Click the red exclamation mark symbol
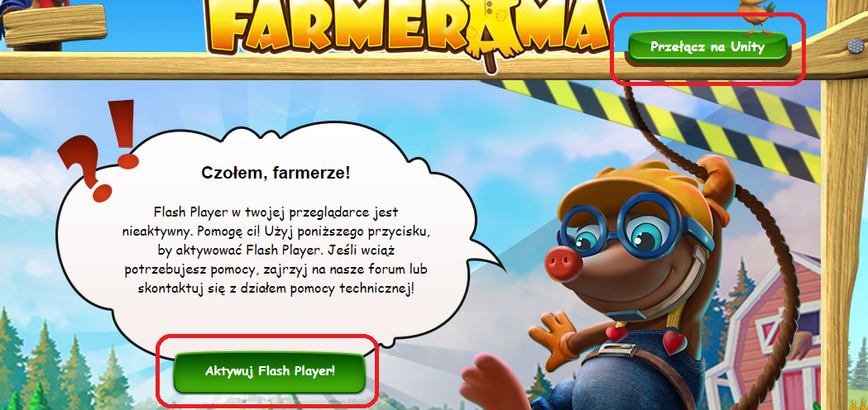The height and width of the screenshot is (410, 868). tap(124, 133)
